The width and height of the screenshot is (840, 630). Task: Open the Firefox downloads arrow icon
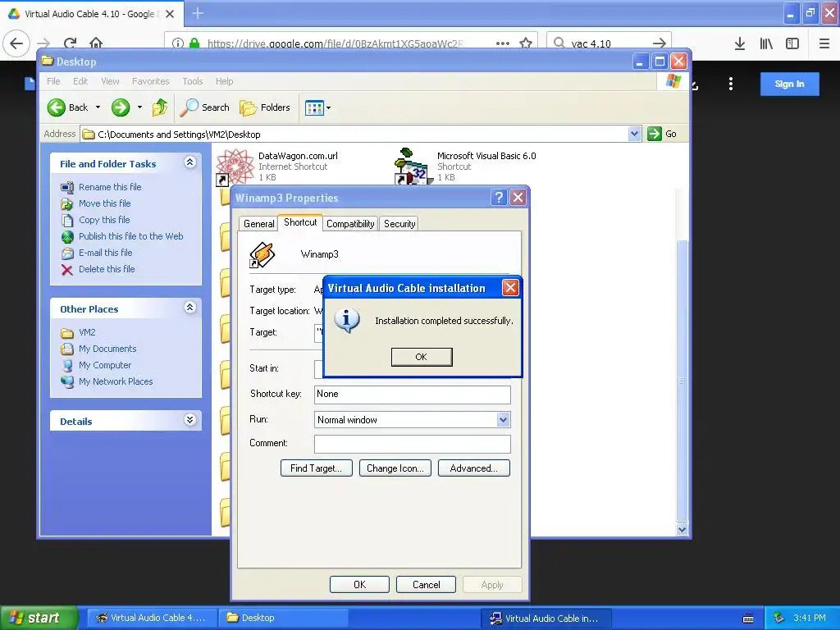[739, 44]
